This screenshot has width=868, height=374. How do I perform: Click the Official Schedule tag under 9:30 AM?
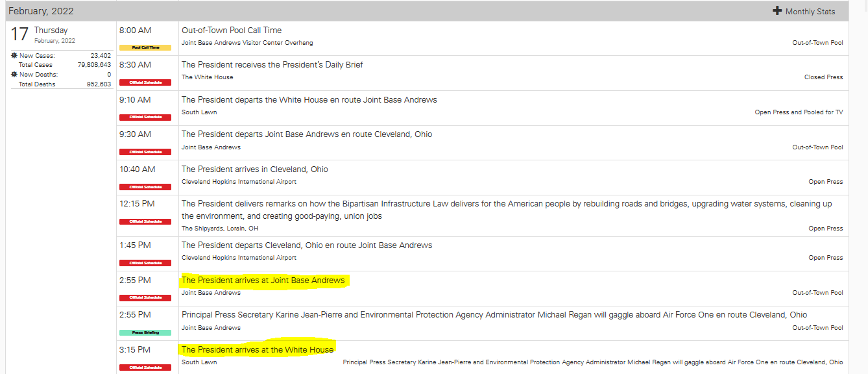coord(145,152)
